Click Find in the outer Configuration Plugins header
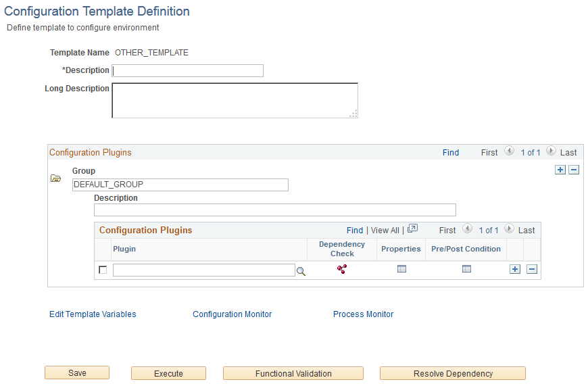 [451, 153]
